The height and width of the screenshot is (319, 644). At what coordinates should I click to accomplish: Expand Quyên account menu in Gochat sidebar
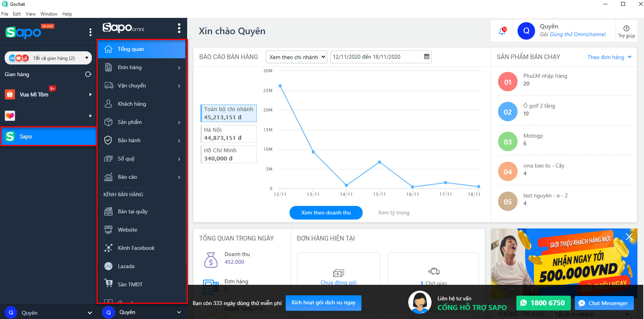pyautogui.click(x=90, y=313)
